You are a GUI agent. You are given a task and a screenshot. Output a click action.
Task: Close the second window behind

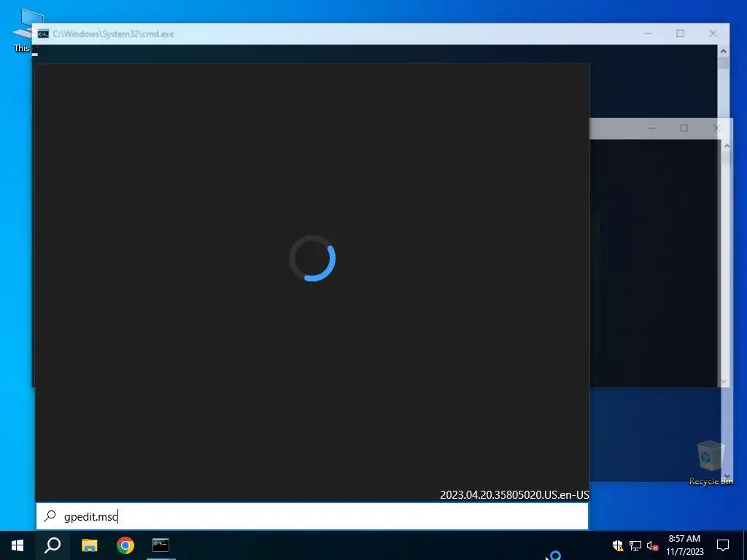point(716,128)
